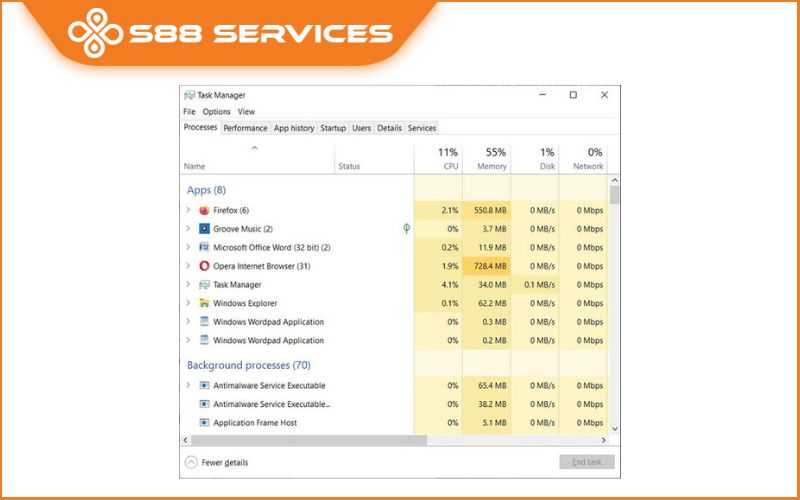The height and width of the screenshot is (500, 800).
Task: Collapse view using Fewer details arrow
Action: tap(191, 462)
